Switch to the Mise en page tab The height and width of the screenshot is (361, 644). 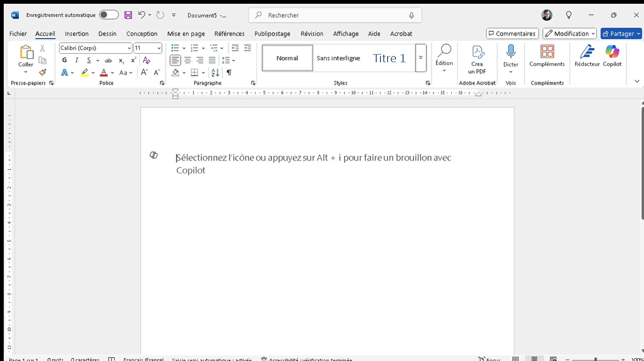tap(186, 34)
